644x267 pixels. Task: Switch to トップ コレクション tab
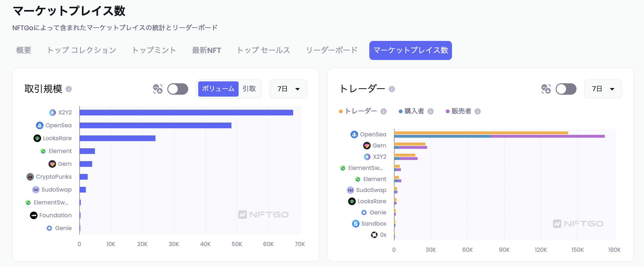(x=82, y=50)
